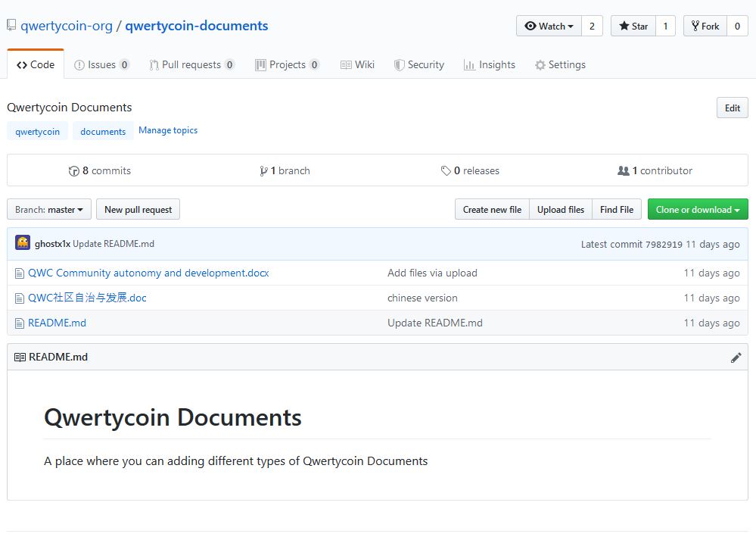Image resolution: width=756 pixels, height=537 pixels.
Task: Fork the qwertycoin-documents repository
Action: tap(705, 26)
